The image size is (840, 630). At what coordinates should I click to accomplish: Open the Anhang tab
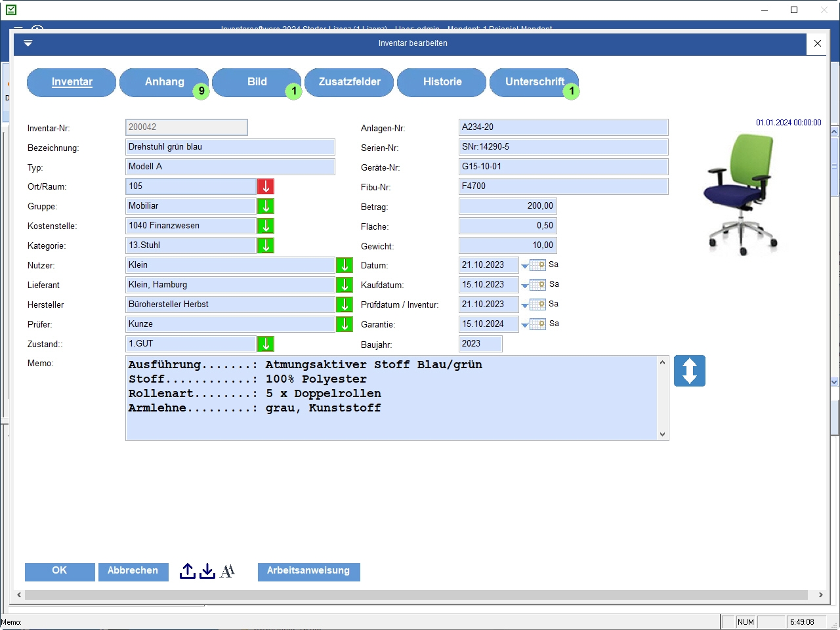[x=164, y=83]
